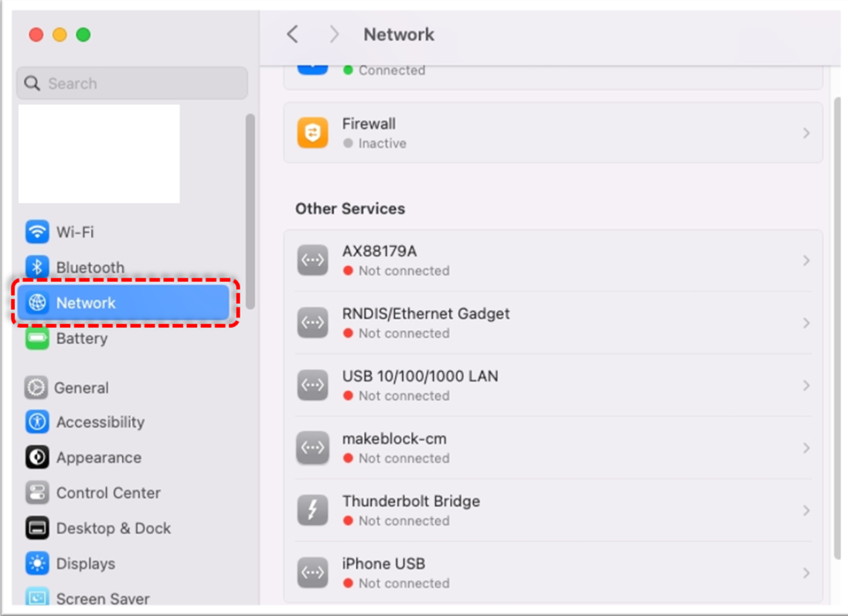The height and width of the screenshot is (616, 848).
Task: Click the Battery icon in sidebar
Action: pyautogui.click(x=37, y=339)
